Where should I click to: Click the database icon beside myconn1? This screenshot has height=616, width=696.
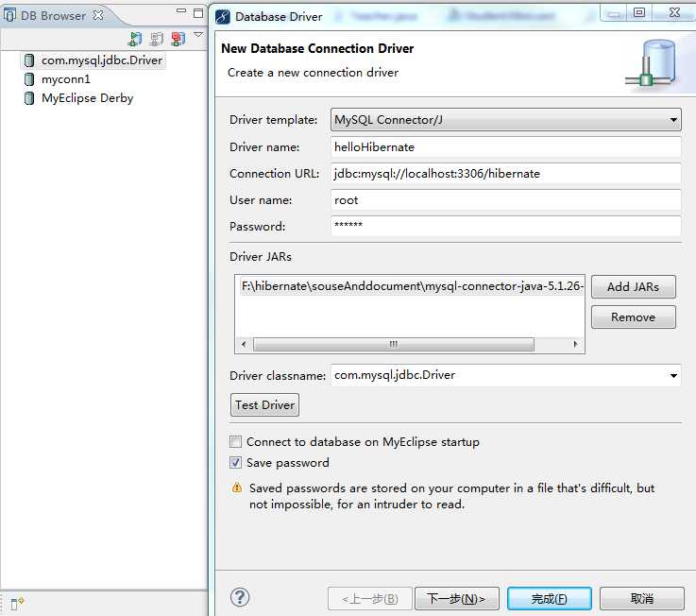point(29,79)
